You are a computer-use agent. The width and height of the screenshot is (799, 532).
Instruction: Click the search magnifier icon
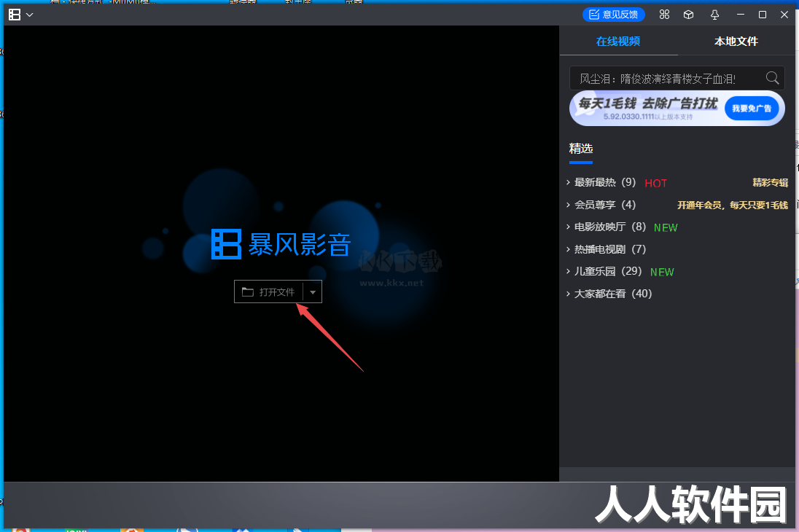773,78
